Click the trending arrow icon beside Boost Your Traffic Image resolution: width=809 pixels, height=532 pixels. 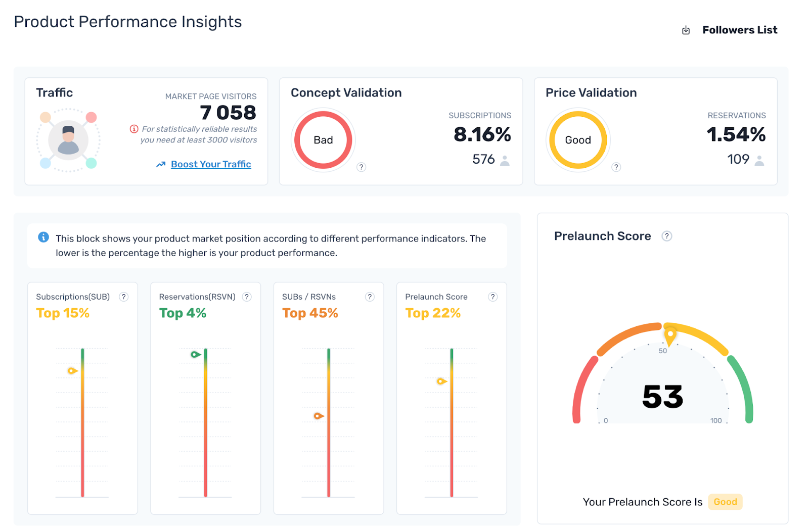click(x=161, y=164)
